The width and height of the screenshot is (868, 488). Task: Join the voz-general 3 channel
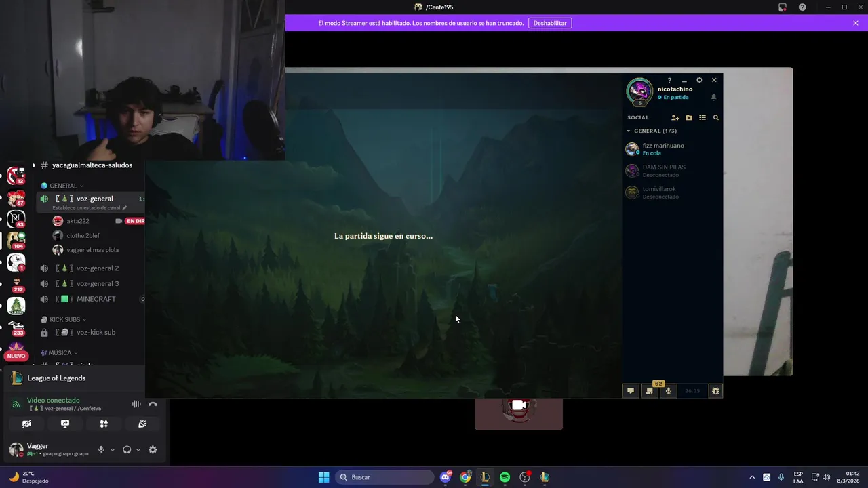click(x=91, y=283)
